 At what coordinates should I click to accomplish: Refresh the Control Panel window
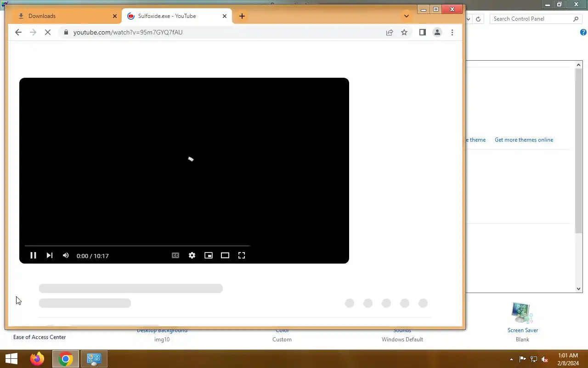(x=478, y=19)
